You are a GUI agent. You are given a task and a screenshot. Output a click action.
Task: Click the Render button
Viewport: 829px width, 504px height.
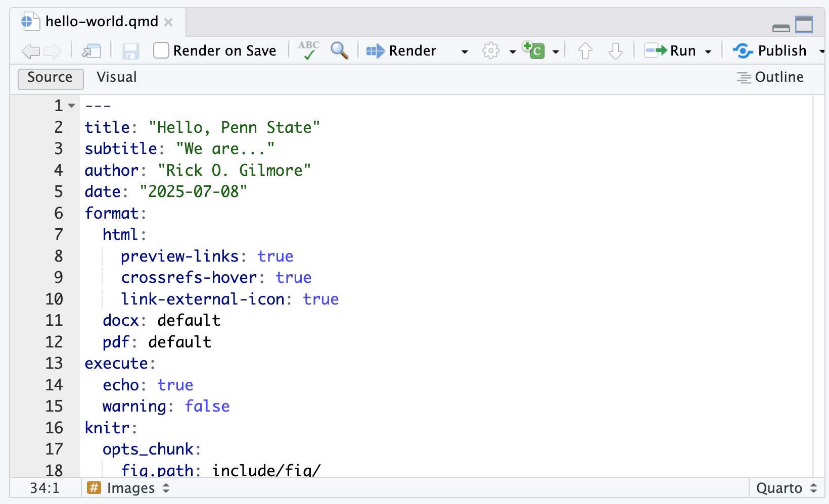tap(401, 51)
